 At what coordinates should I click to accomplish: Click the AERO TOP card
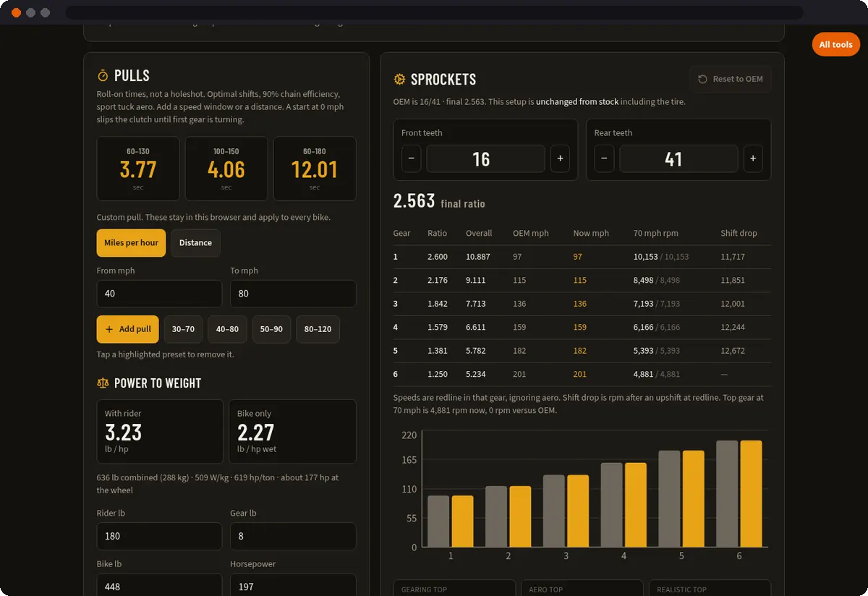(582, 588)
